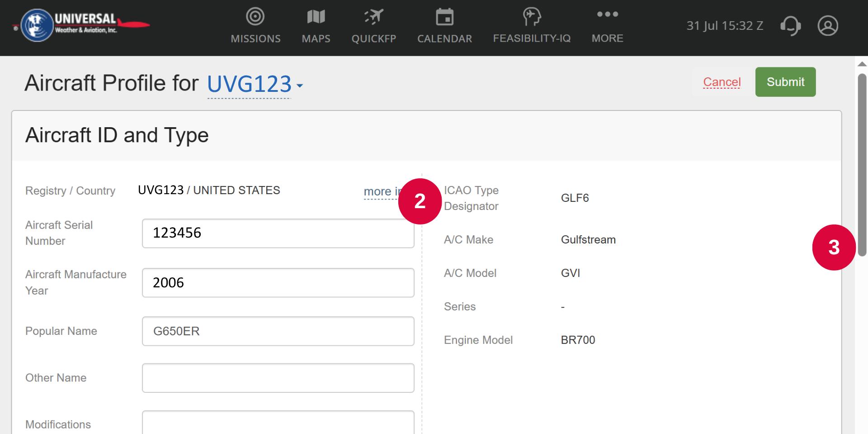Click the Other Name input field
Viewport: 868px width, 434px height.
pos(278,378)
